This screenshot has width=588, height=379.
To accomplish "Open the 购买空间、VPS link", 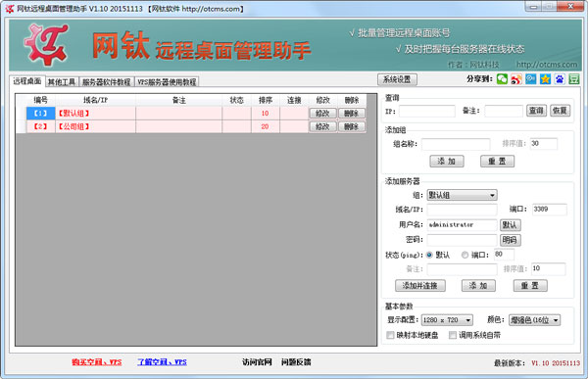I will [x=97, y=362].
